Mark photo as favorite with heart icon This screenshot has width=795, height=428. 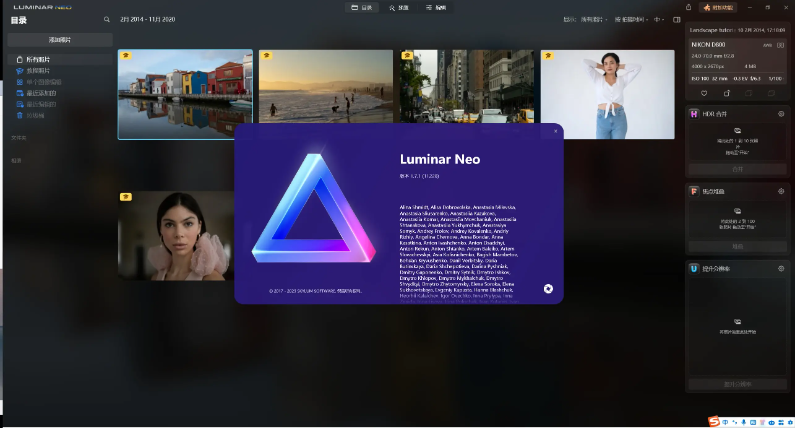[x=704, y=93]
